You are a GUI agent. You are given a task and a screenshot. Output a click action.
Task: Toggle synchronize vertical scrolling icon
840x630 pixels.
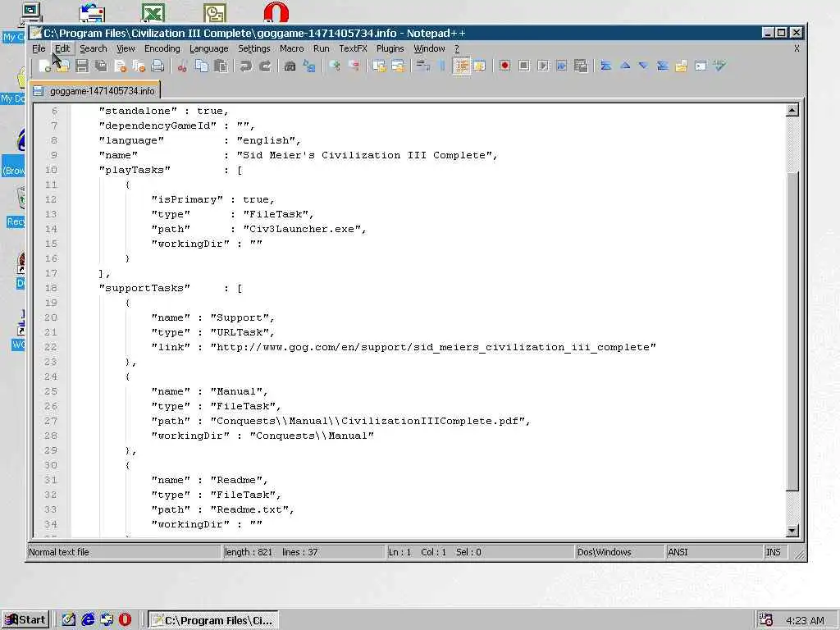click(x=379, y=66)
